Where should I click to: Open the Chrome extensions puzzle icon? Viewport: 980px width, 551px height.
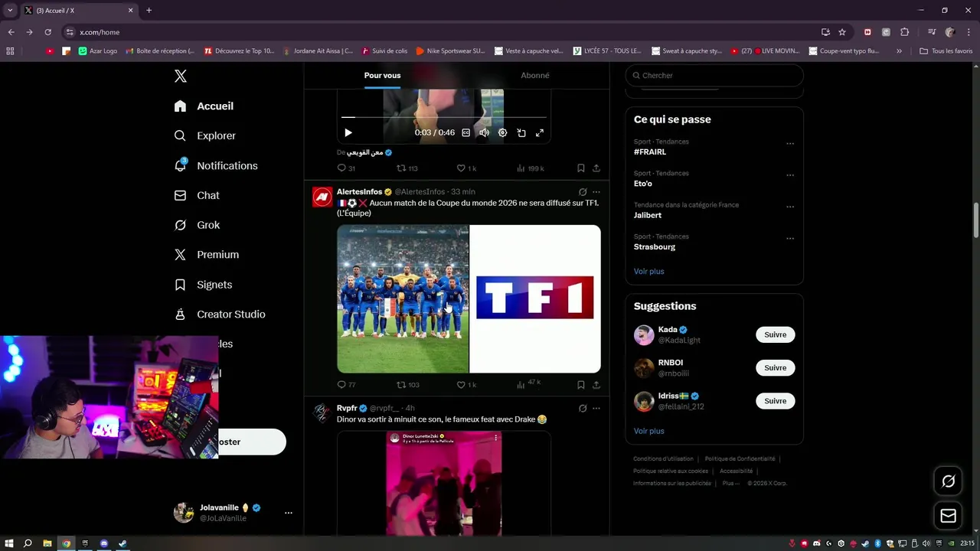[x=904, y=32]
